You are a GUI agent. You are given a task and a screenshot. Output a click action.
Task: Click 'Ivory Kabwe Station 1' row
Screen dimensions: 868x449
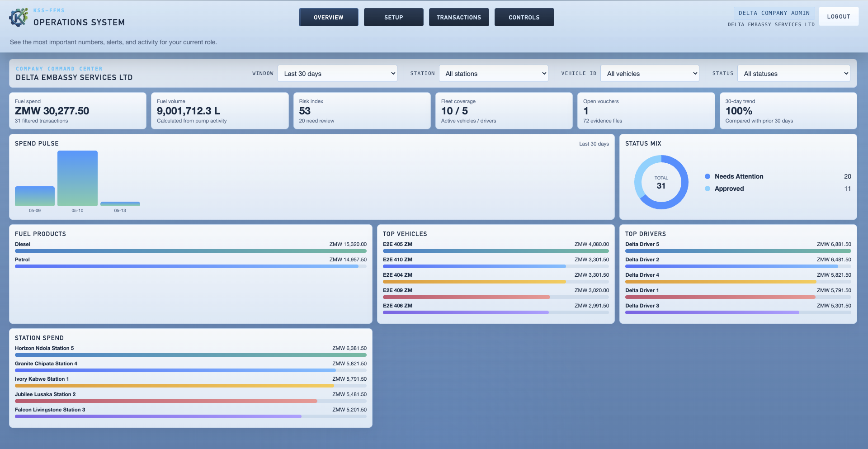[x=191, y=382]
